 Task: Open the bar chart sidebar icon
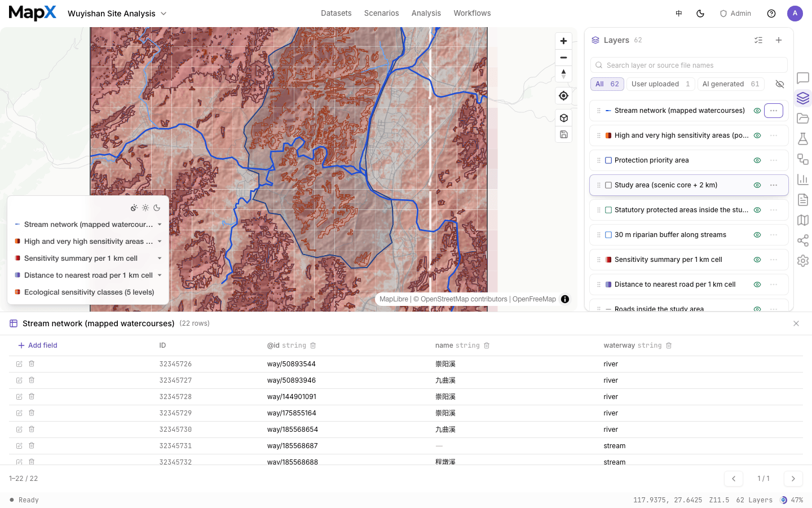coord(803,179)
